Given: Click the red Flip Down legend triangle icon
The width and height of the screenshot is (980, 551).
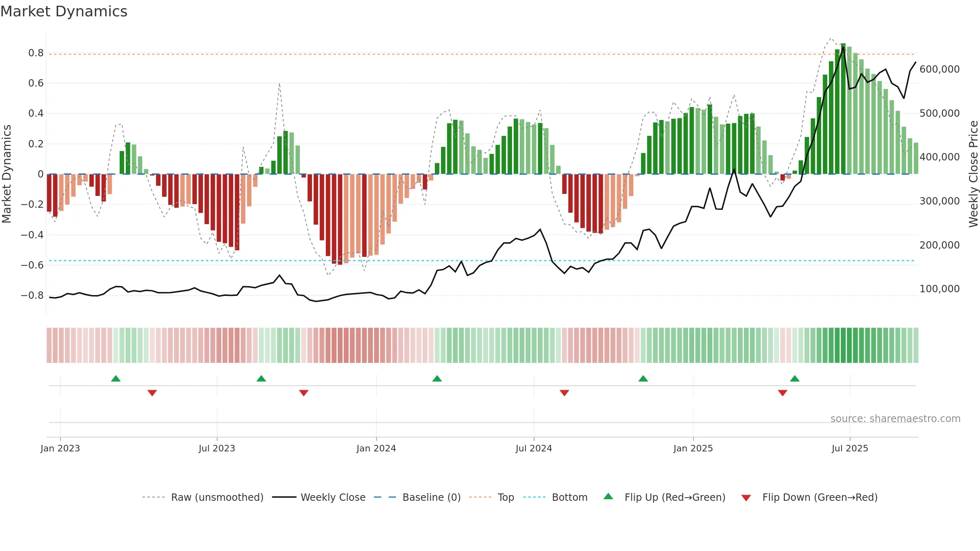Looking at the screenshot, I should pos(746,498).
